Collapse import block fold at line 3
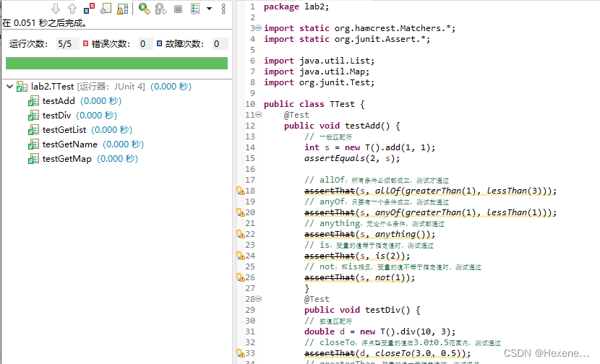The height and width of the screenshot is (364, 600). tap(258, 28)
